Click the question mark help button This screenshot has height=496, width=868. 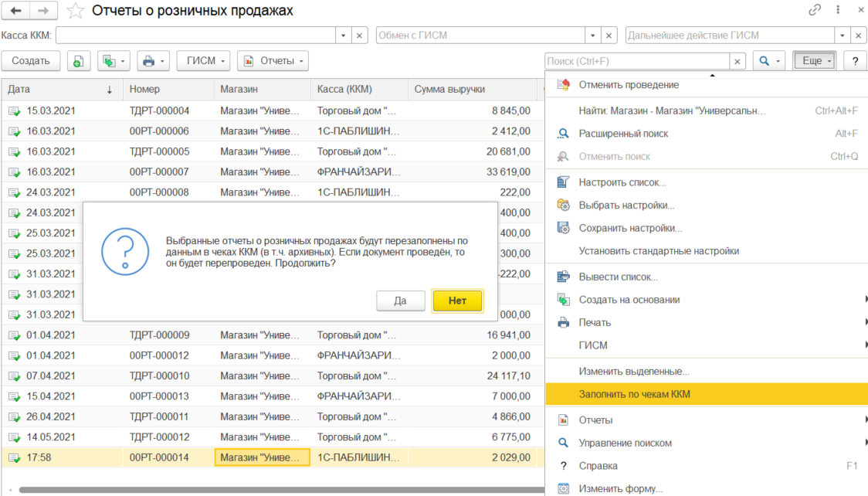coord(855,61)
